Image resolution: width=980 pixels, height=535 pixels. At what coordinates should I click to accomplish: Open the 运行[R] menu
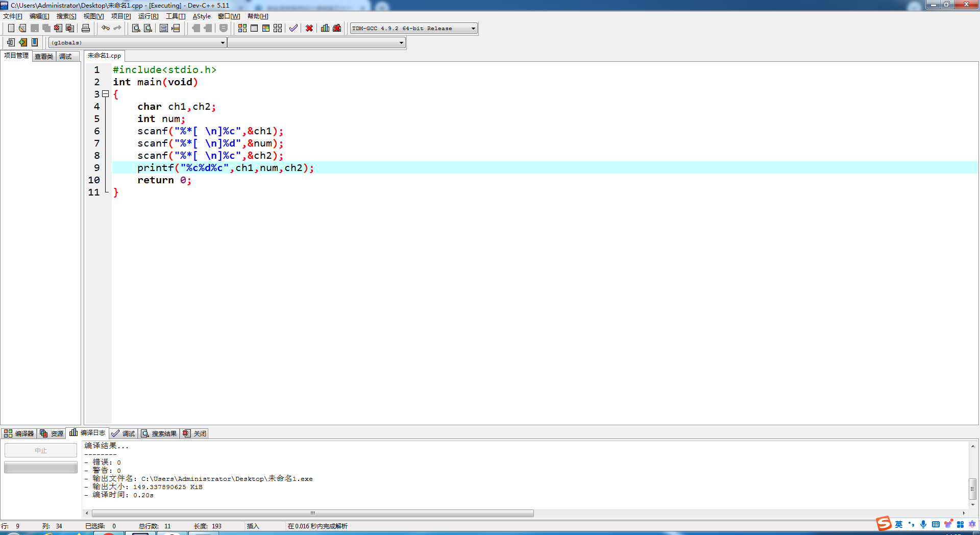pyautogui.click(x=149, y=16)
